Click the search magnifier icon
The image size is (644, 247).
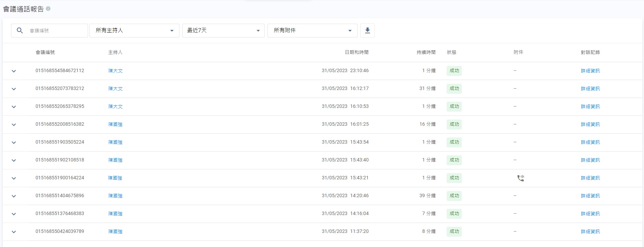pos(20,31)
